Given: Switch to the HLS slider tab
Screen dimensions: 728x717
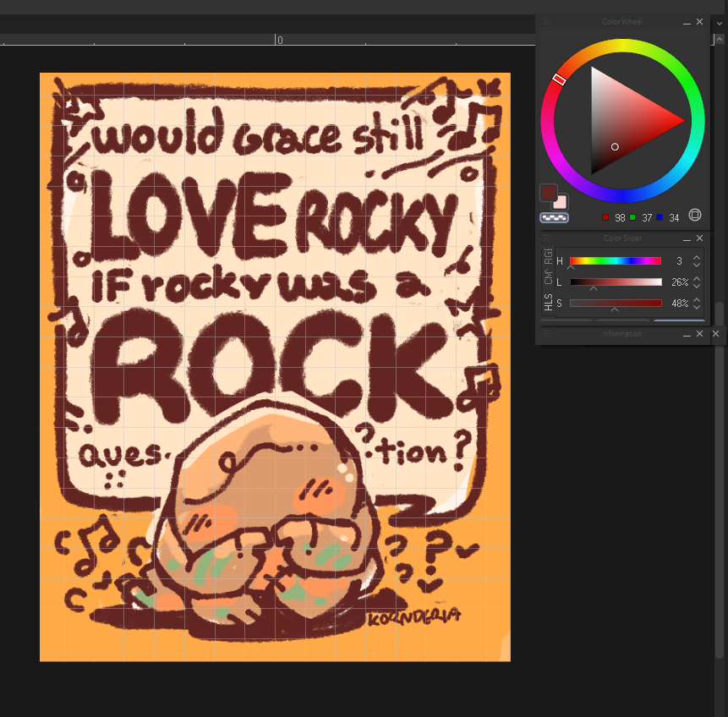Looking at the screenshot, I should pyautogui.click(x=548, y=302).
